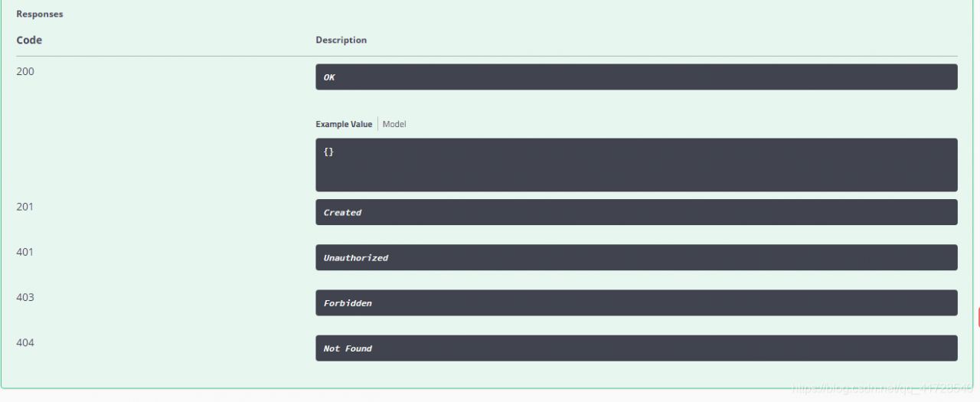Click the divider line under the Code header
Screen dimensions: 980x402
point(487,56)
